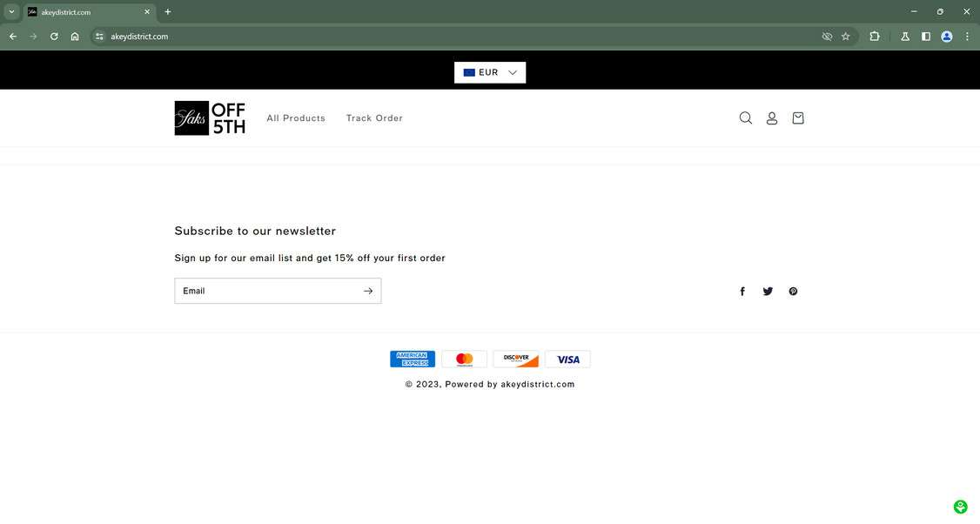Click the Mastercard payment badge
The height and width of the screenshot is (524, 980).
(465, 359)
